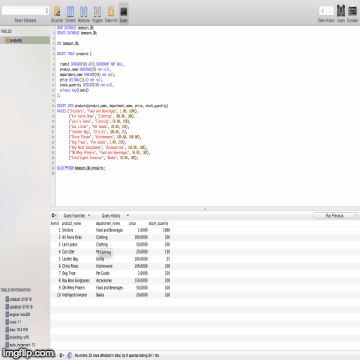
Task: Click the SELECT statement line in editor
Action: point(81,168)
